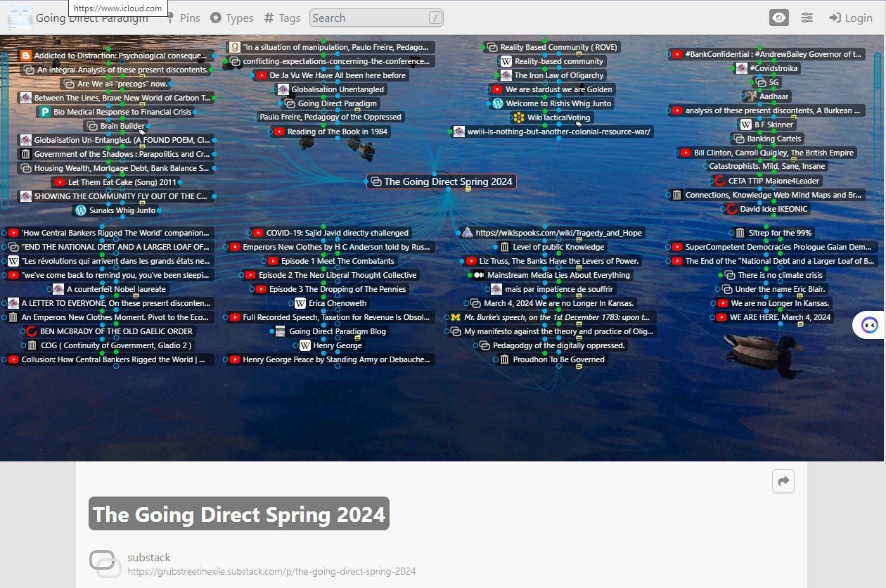Open the #Covidstroika node
This screenshot has width=886, height=588.
point(767,68)
